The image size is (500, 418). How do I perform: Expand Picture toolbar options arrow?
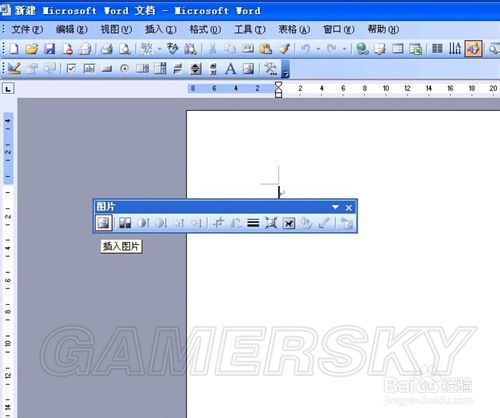click(x=335, y=207)
